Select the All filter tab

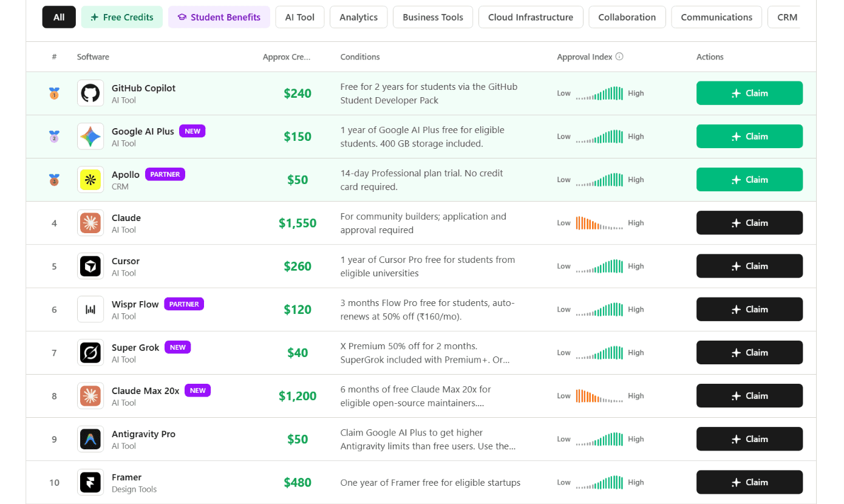tap(59, 17)
